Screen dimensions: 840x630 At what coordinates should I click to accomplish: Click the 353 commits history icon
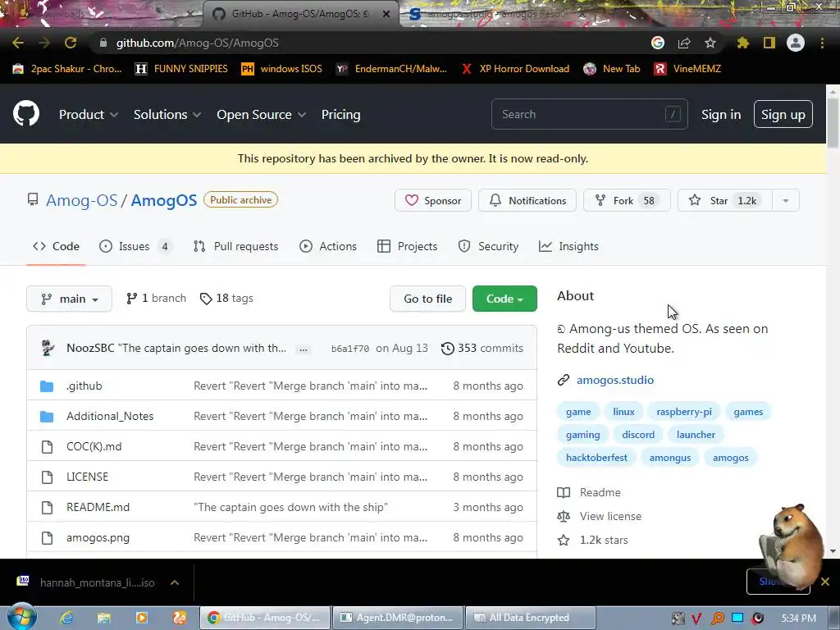[447, 349]
